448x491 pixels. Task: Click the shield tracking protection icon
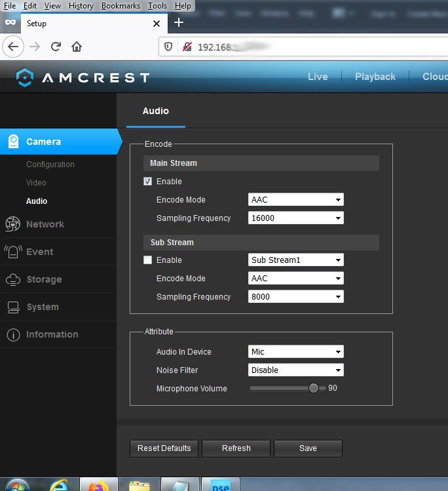168,47
